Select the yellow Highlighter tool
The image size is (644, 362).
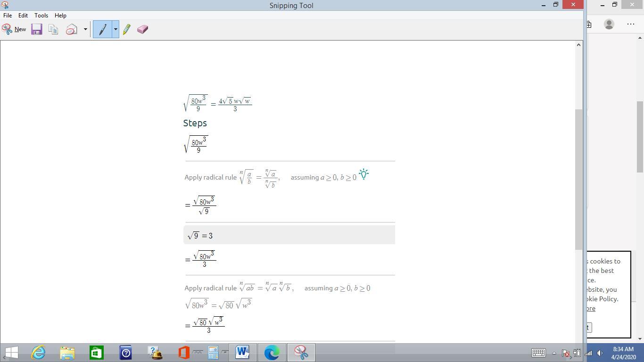click(x=126, y=29)
